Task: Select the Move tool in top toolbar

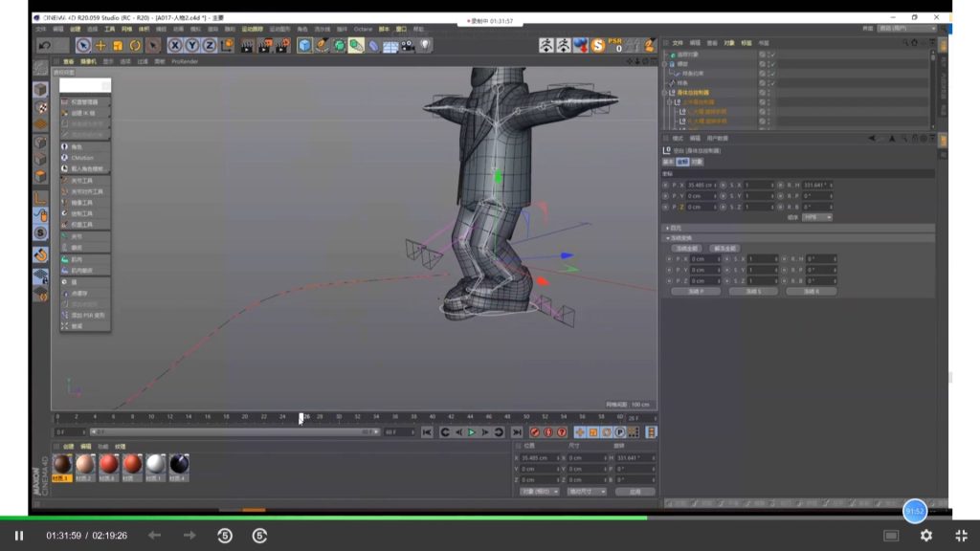Action: click(x=100, y=45)
